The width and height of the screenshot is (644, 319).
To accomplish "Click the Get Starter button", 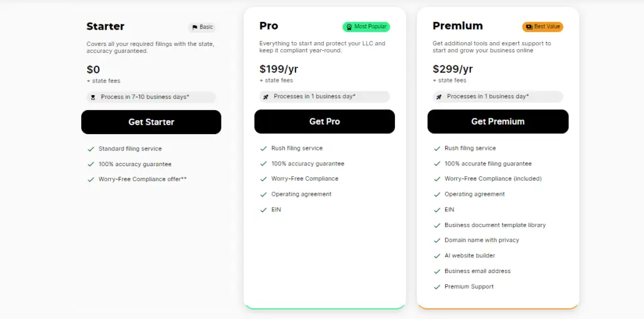I will point(151,122).
